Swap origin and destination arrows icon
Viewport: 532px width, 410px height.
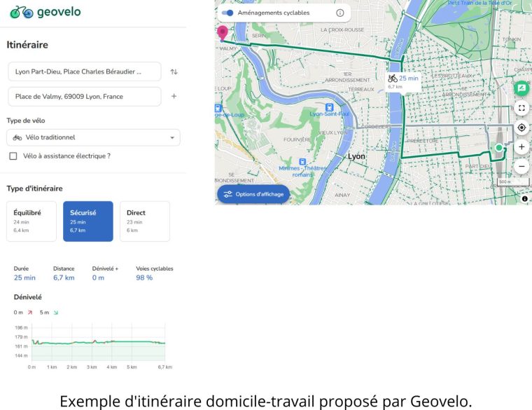point(174,71)
